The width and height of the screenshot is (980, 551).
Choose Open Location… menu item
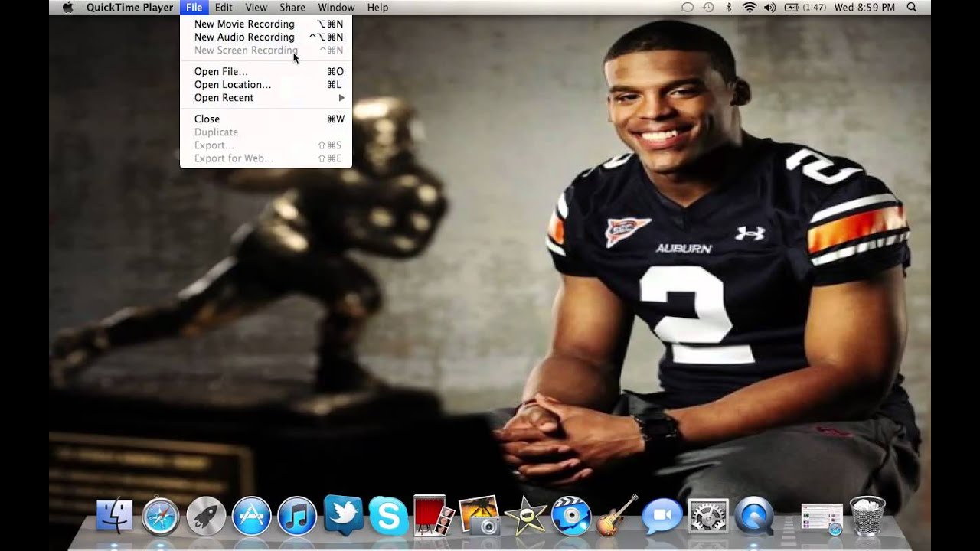[x=266, y=84]
